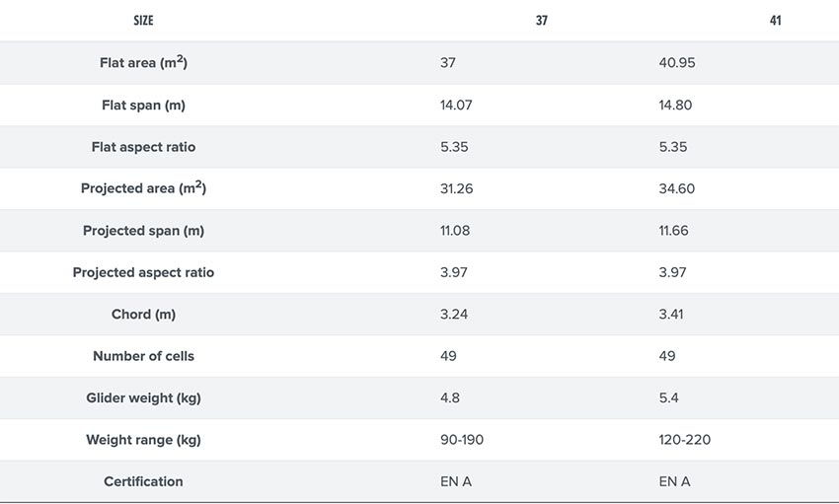Click the Projected area (m²) label
The height and width of the screenshot is (504, 839).
[143, 188]
